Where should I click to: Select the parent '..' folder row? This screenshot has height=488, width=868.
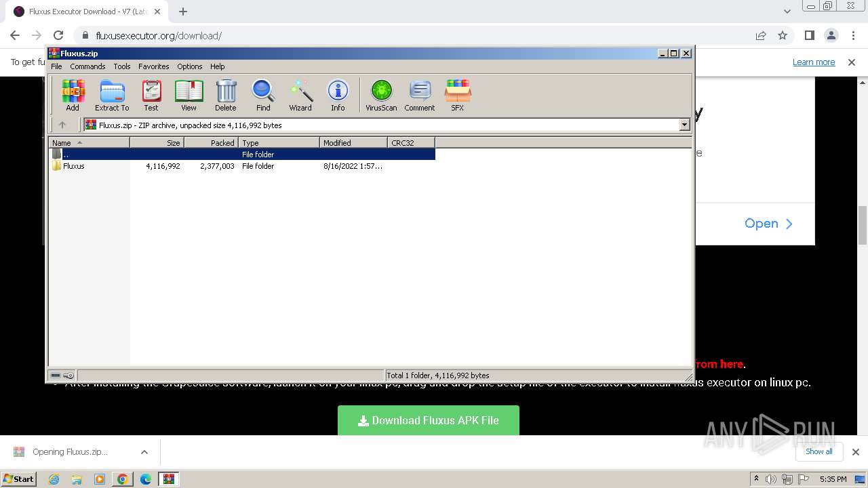click(241, 155)
